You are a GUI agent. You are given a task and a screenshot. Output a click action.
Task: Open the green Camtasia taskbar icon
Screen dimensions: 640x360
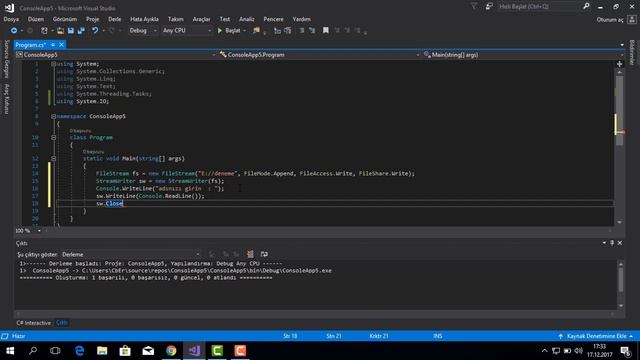tap(217, 351)
